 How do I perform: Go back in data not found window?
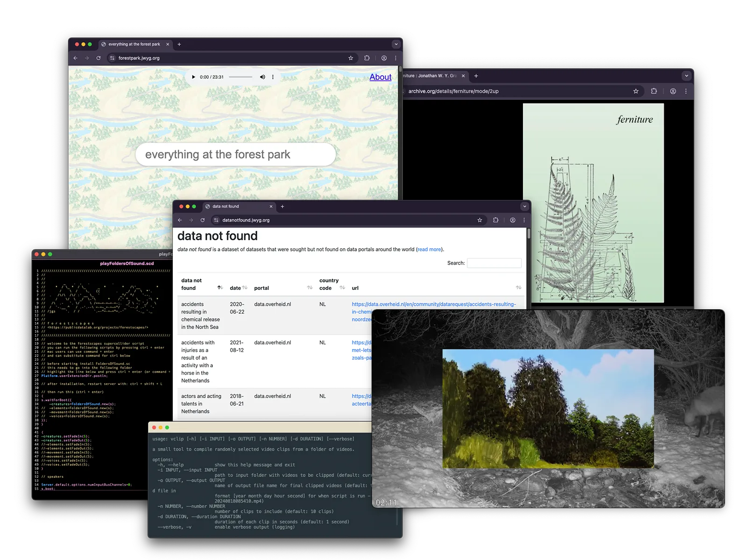(x=180, y=220)
